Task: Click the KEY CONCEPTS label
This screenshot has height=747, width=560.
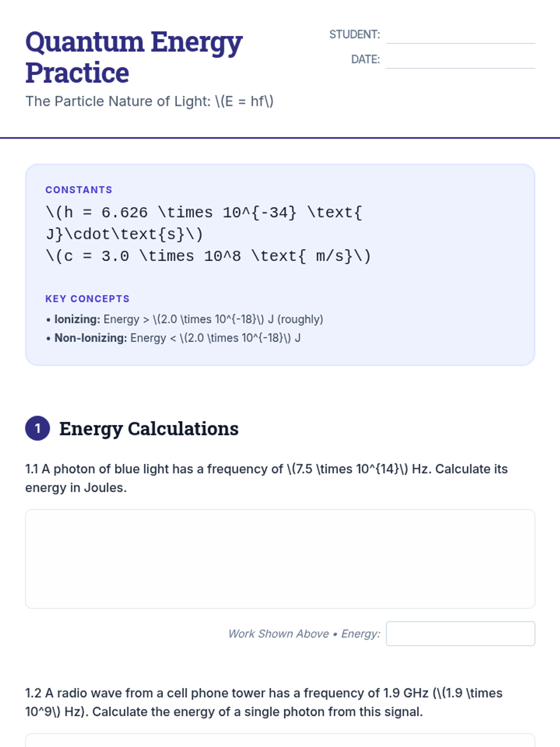Action: tap(87, 299)
